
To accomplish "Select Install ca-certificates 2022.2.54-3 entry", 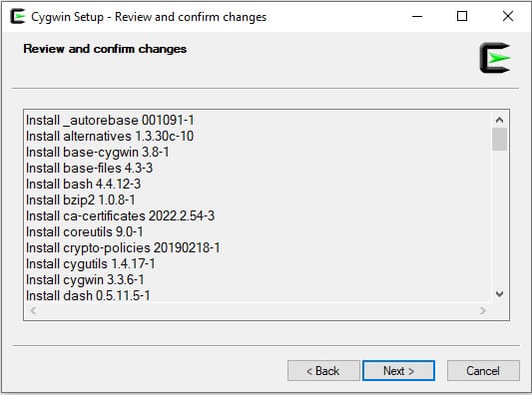I will pos(120,215).
